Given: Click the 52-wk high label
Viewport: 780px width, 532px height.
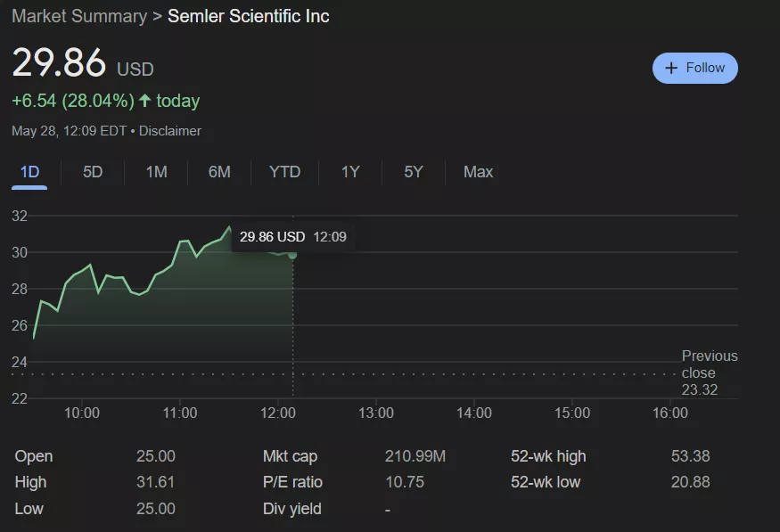Looking at the screenshot, I should coord(548,456).
